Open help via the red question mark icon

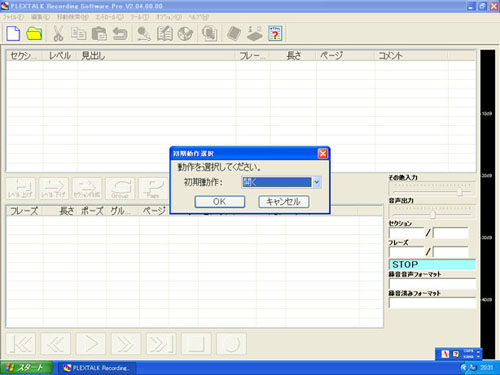pyautogui.click(x=275, y=34)
